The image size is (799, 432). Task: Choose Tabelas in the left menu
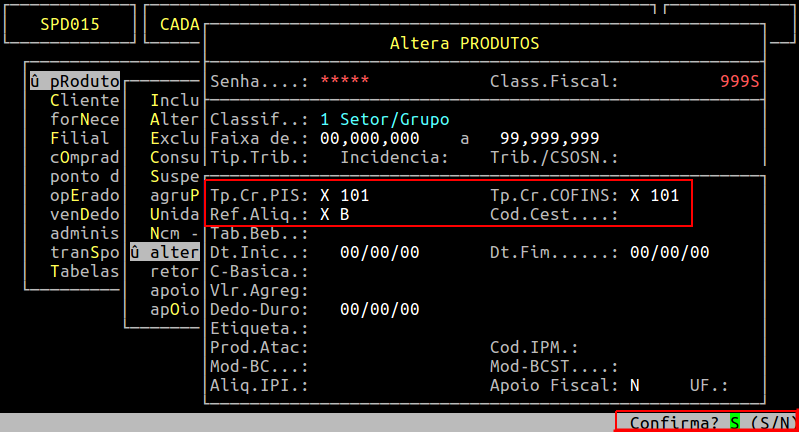pyautogui.click(x=84, y=271)
